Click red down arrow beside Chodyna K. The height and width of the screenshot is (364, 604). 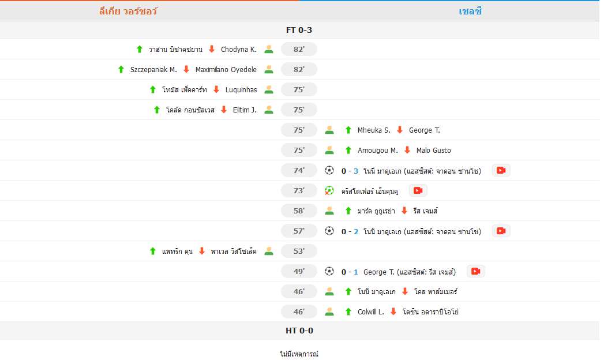coord(212,49)
